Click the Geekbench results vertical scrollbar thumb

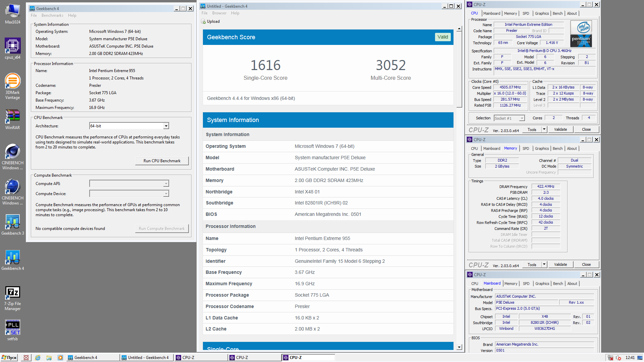click(x=459, y=70)
